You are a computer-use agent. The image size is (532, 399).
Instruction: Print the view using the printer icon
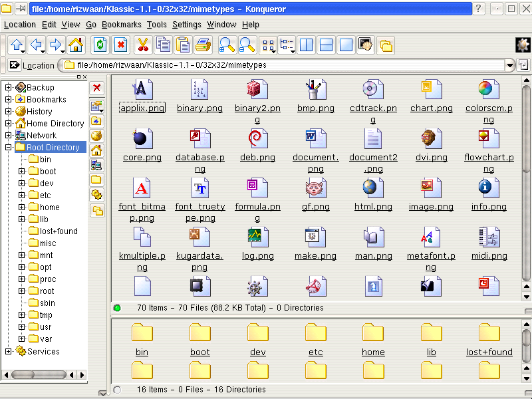203,45
